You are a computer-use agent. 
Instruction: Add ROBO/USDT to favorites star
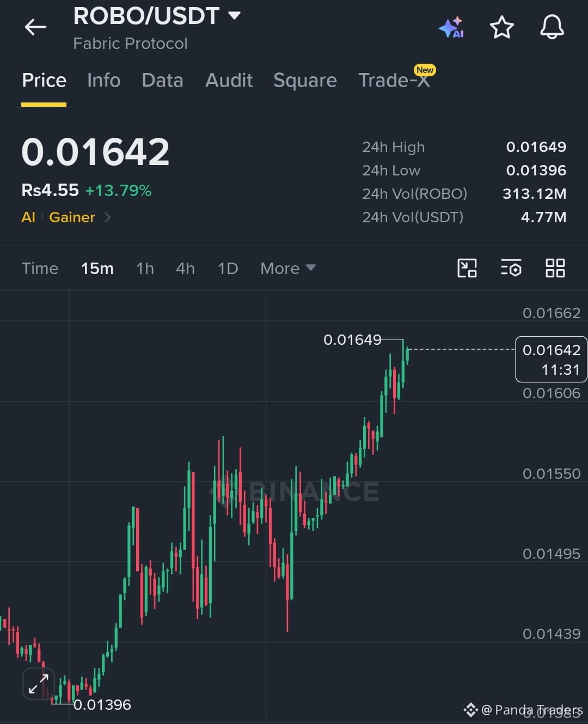501,27
